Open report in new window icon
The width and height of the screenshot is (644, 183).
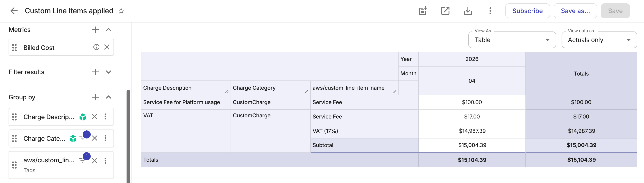(x=445, y=11)
